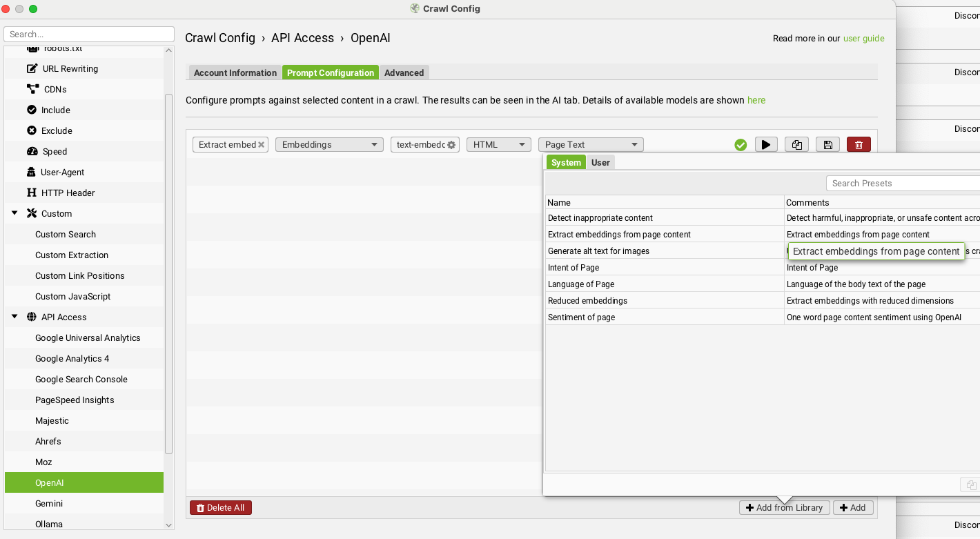Select Gemini in the sidebar
The height and width of the screenshot is (539, 980).
click(48, 503)
